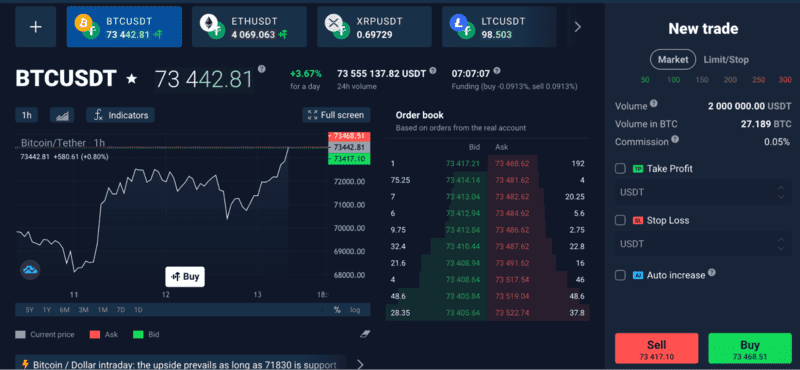Switch to the ETHUSDT instrument card
This screenshot has height=370, width=800.
point(249,27)
